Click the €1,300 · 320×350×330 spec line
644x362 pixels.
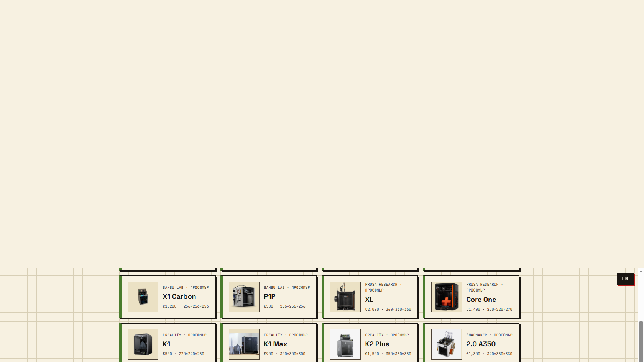point(489,354)
